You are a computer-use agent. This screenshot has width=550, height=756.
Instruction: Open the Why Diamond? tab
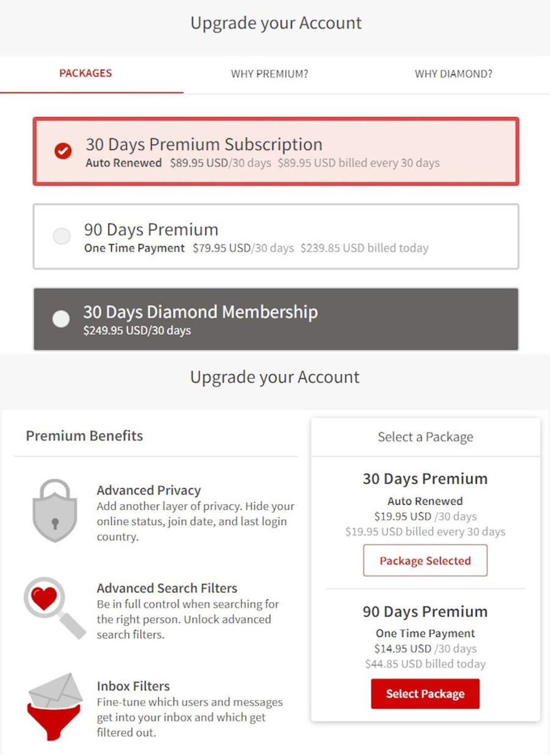453,74
